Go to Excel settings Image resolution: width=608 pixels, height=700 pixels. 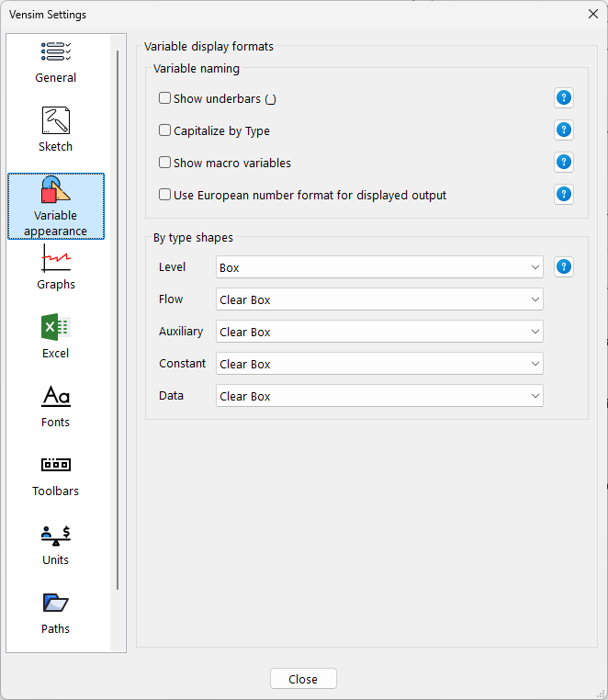[x=56, y=337]
